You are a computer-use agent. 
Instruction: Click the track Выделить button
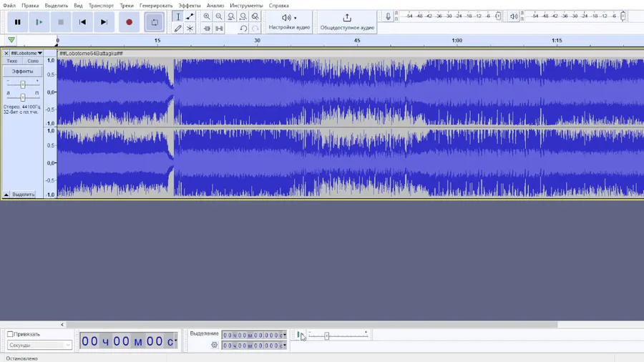coord(24,195)
